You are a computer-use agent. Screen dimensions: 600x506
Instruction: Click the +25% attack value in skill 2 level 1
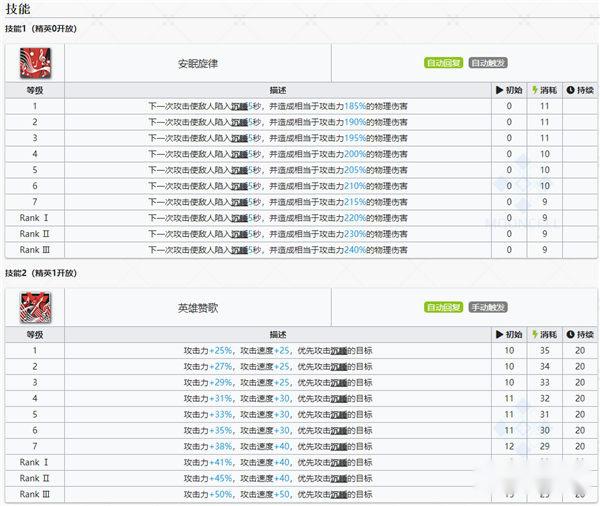(221, 350)
